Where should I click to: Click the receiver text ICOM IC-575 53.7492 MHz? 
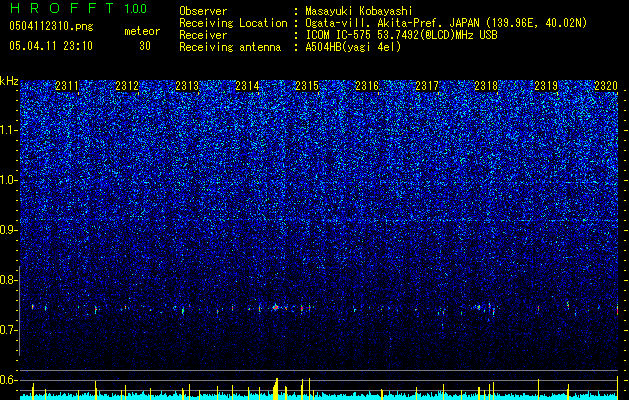pos(401,35)
